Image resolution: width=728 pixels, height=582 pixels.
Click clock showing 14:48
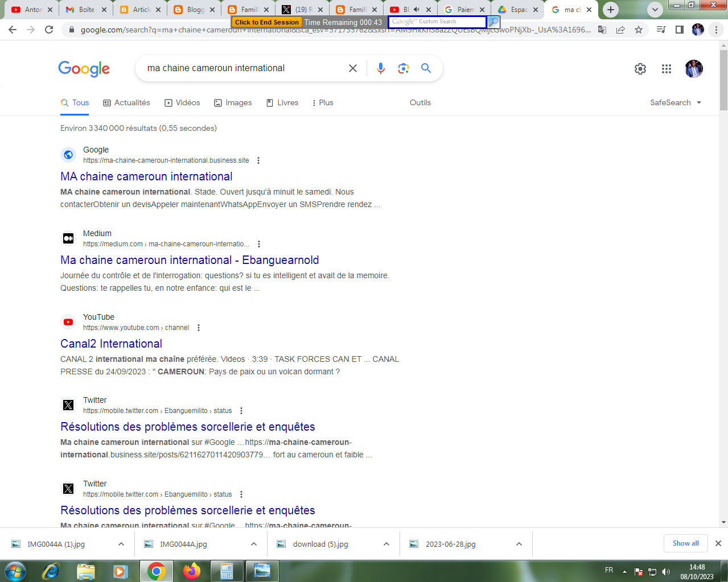pyautogui.click(x=697, y=567)
